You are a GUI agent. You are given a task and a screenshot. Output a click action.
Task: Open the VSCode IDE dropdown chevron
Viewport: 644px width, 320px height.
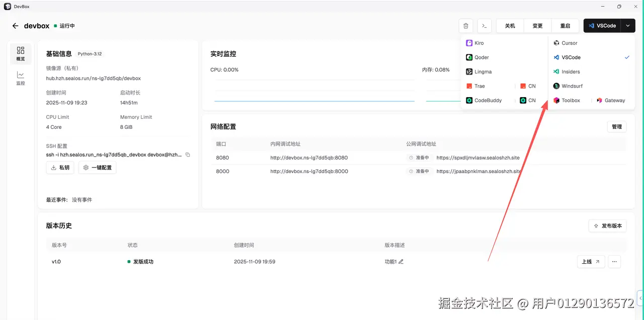(628, 26)
